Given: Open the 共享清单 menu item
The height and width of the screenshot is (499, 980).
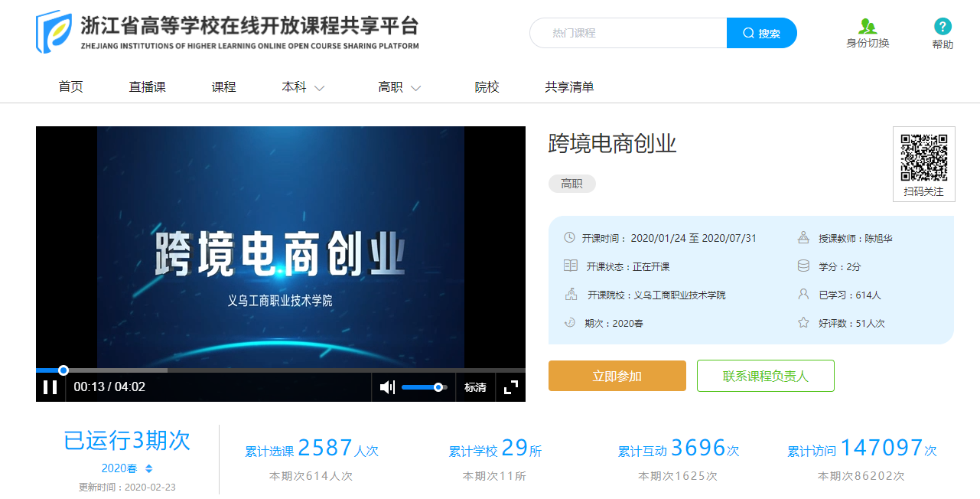Looking at the screenshot, I should [x=569, y=87].
